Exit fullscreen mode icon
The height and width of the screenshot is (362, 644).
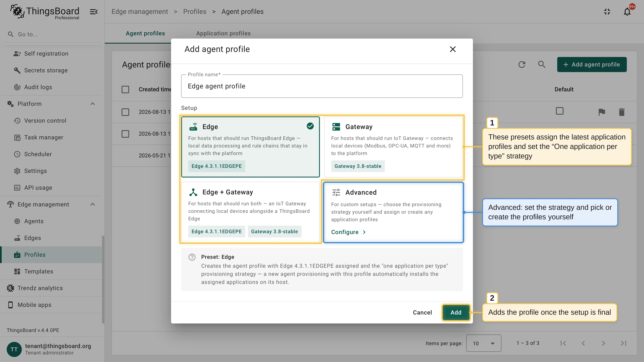pos(607,12)
